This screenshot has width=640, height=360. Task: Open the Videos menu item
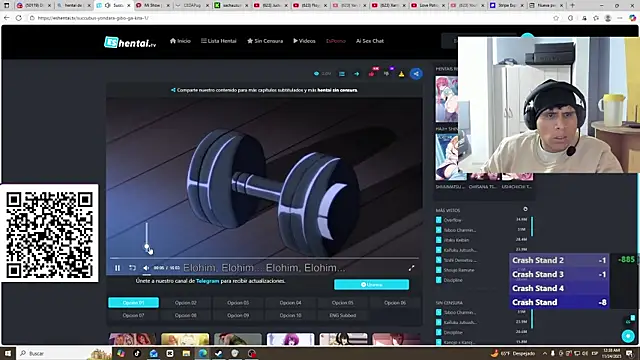pyautogui.click(x=304, y=41)
